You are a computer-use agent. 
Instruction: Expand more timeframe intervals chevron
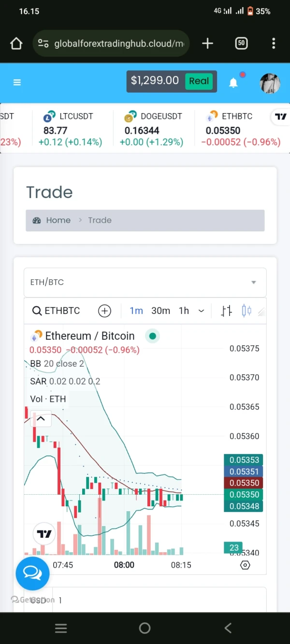[202, 311]
